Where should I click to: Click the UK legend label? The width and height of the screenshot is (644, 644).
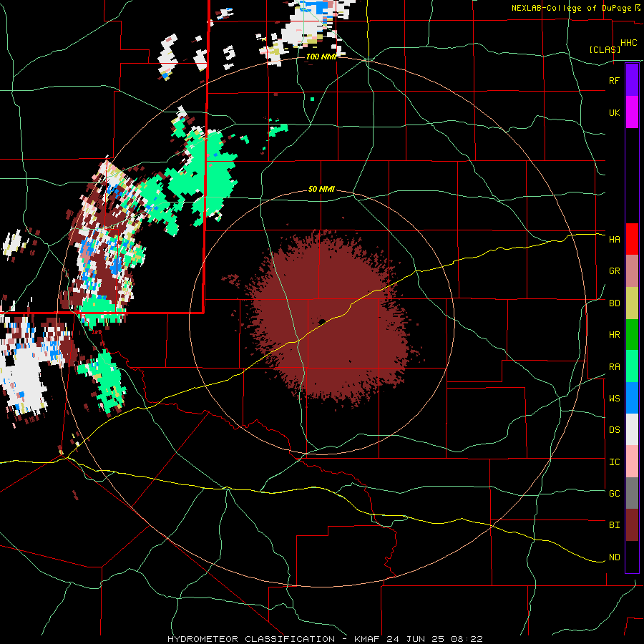click(x=614, y=112)
